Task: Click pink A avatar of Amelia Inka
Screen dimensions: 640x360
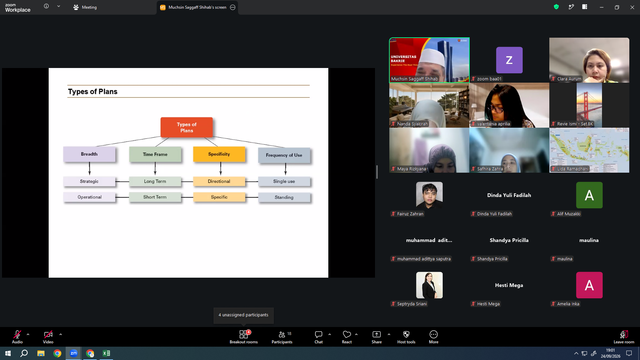Action: click(x=589, y=285)
